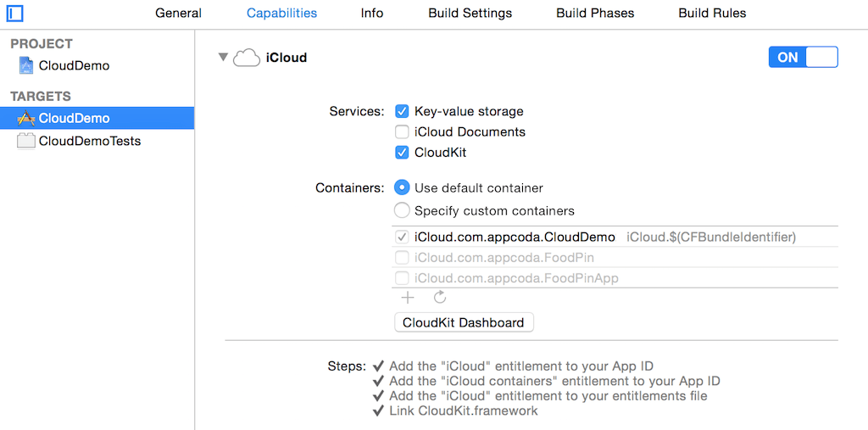This screenshot has height=430, width=868.
Task: Open the CloudKit Dashboard
Action: [464, 322]
